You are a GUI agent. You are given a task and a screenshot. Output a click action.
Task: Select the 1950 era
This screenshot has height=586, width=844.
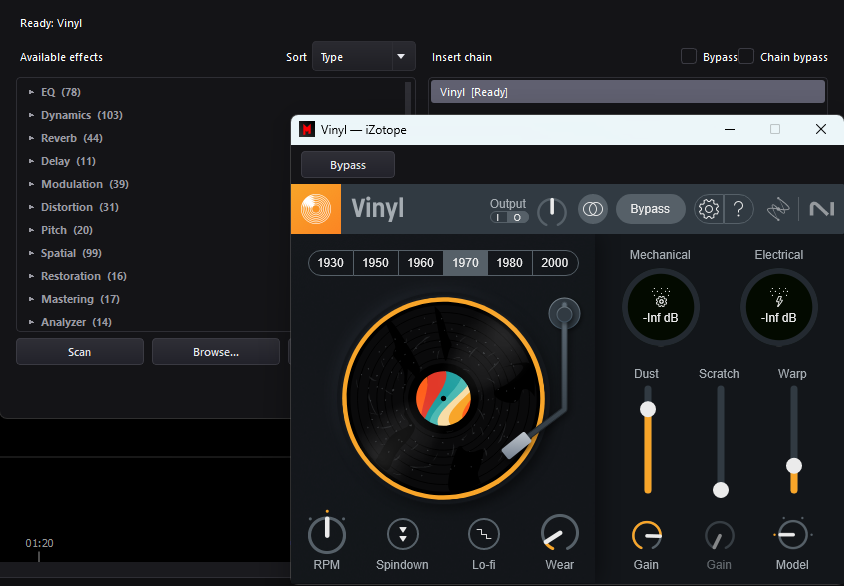pos(375,263)
